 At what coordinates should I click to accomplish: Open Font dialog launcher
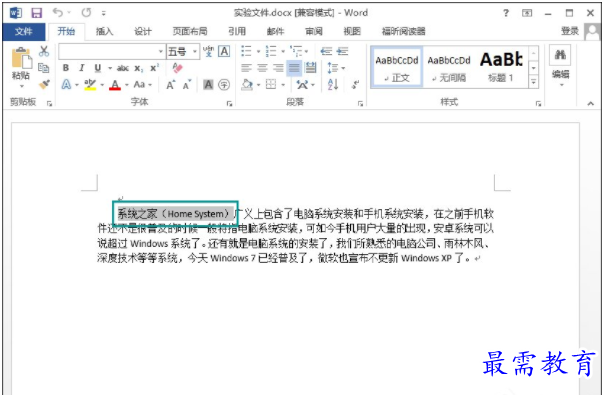click(x=229, y=103)
